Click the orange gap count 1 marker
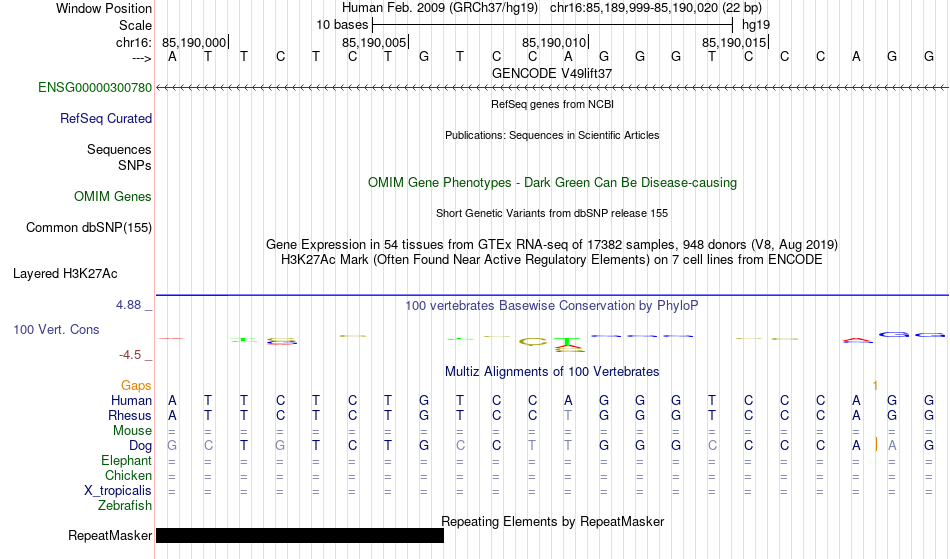 click(875, 386)
